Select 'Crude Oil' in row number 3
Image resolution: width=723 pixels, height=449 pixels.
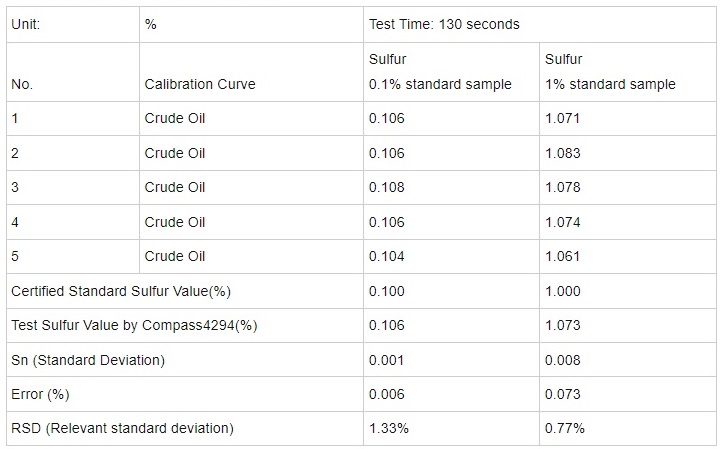tap(175, 187)
